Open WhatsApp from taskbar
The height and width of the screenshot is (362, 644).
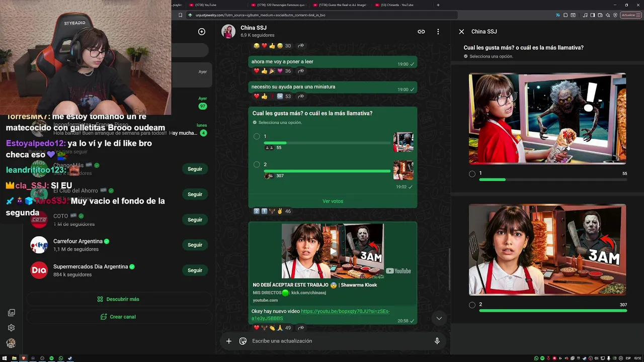(61, 358)
